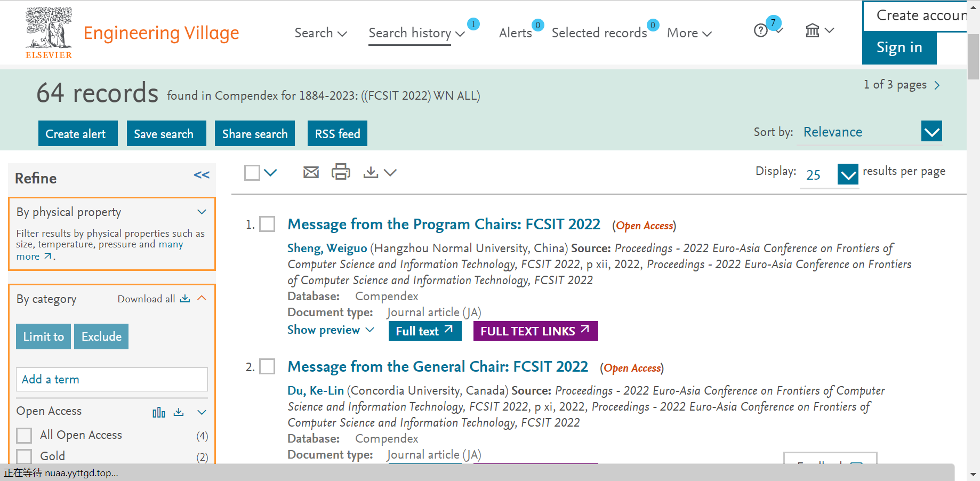980x481 pixels.
Task: Email selected records via envelope icon
Action: click(311, 172)
